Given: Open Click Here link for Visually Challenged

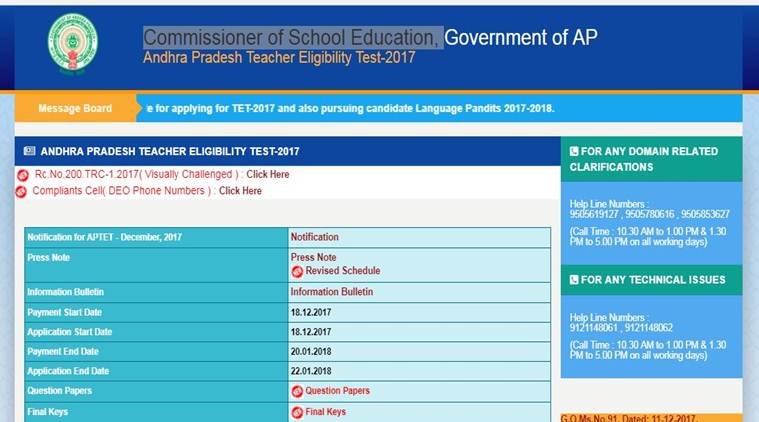Looking at the screenshot, I should 268,175.
